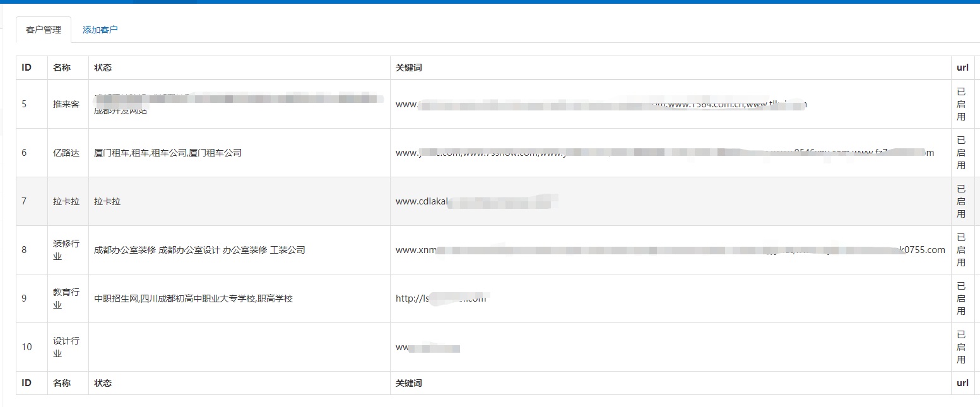The height and width of the screenshot is (407, 980).
Task: Toggle 已启用 status for 亿路达
Action: pos(962,152)
